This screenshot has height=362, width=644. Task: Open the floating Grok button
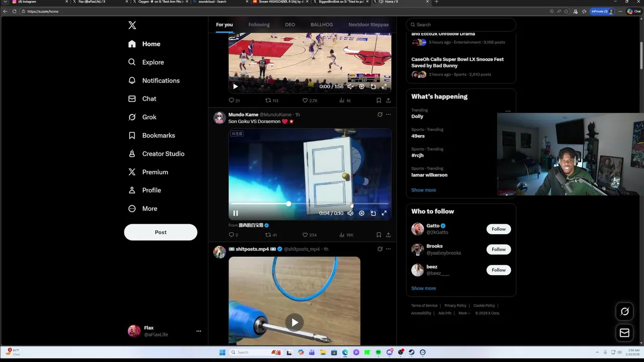pyautogui.click(x=624, y=311)
